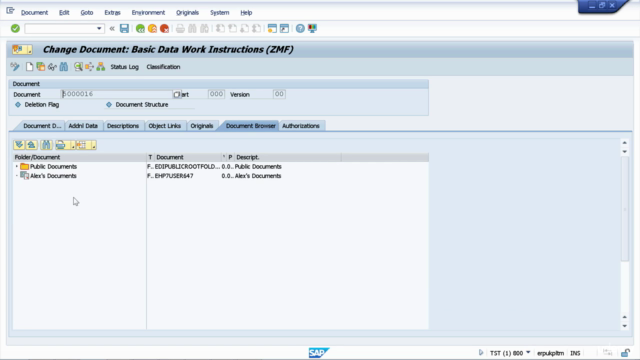Image resolution: width=640 pixels, height=360 pixels.
Task: Click the Generate Shortcut icon
Action: pos(284,28)
